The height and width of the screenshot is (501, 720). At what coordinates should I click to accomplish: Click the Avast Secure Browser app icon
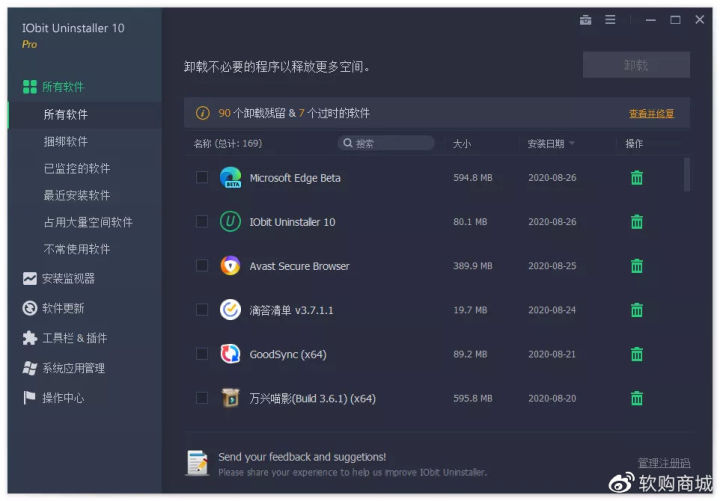pyautogui.click(x=230, y=265)
